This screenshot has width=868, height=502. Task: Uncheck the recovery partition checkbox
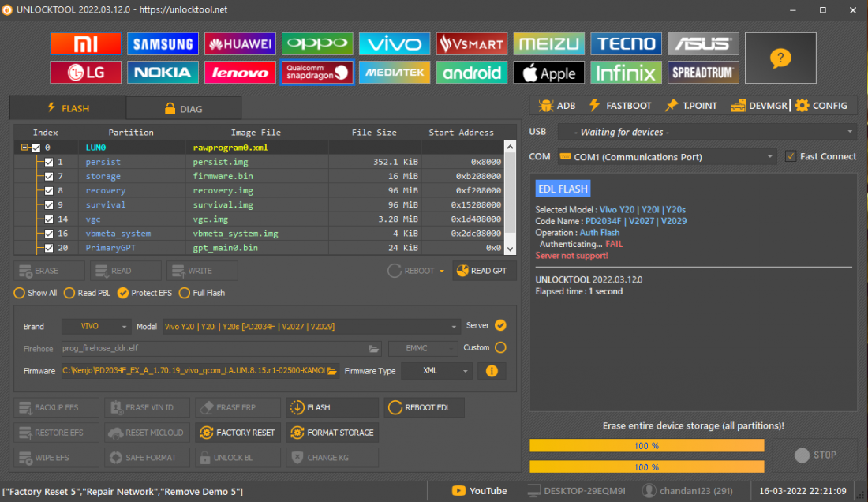[49, 191]
